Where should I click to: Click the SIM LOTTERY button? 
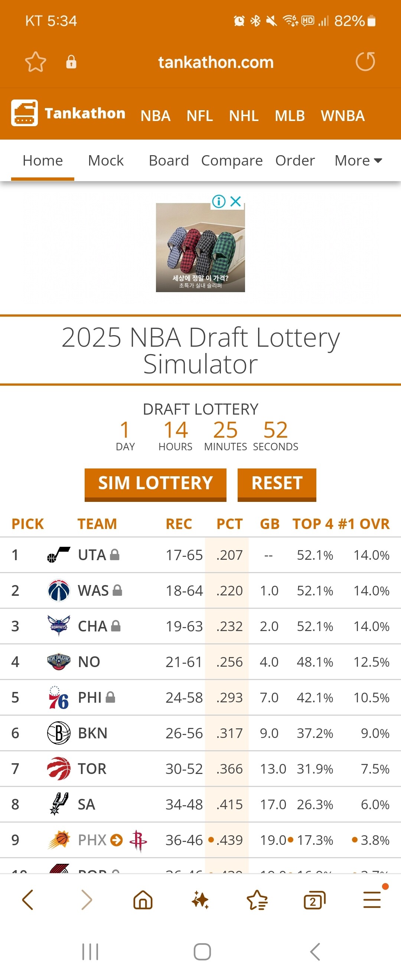(155, 484)
